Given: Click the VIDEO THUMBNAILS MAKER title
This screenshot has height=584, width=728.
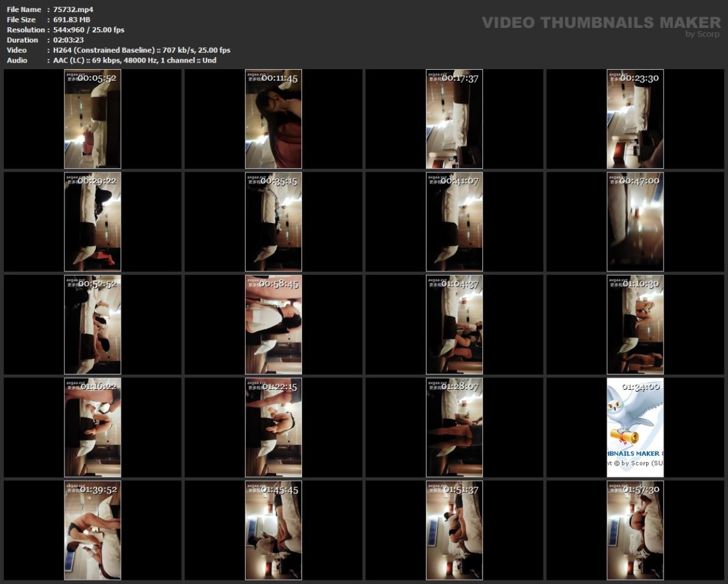Looking at the screenshot, I should (x=599, y=21).
